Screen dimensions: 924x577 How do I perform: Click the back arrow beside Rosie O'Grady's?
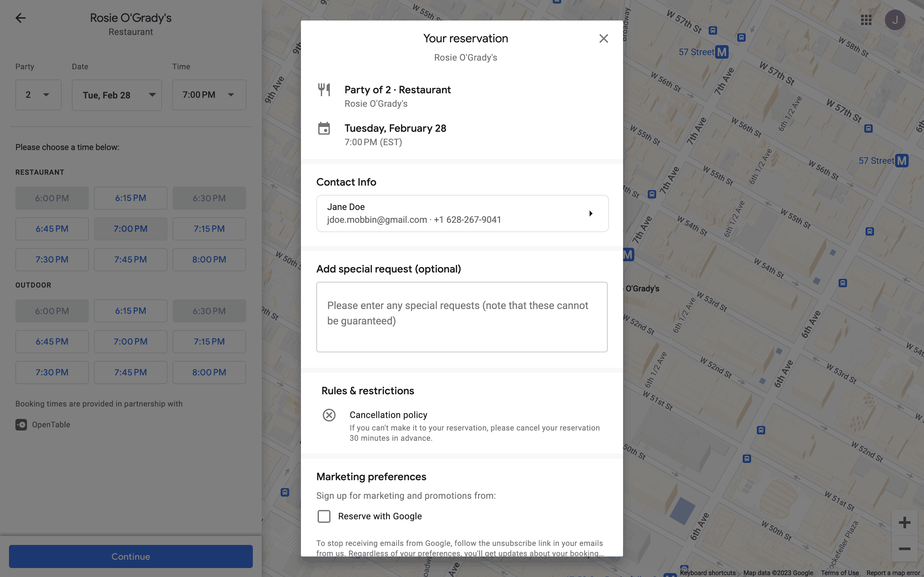click(x=21, y=18)
